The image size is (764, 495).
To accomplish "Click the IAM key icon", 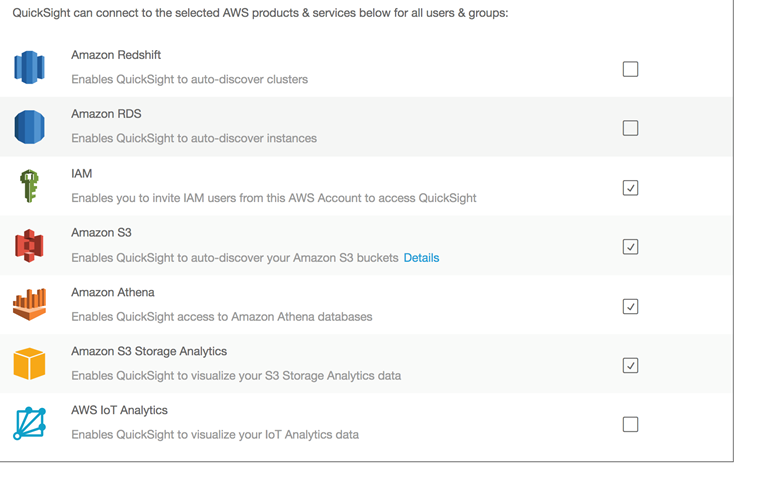I will click(29, 187).
